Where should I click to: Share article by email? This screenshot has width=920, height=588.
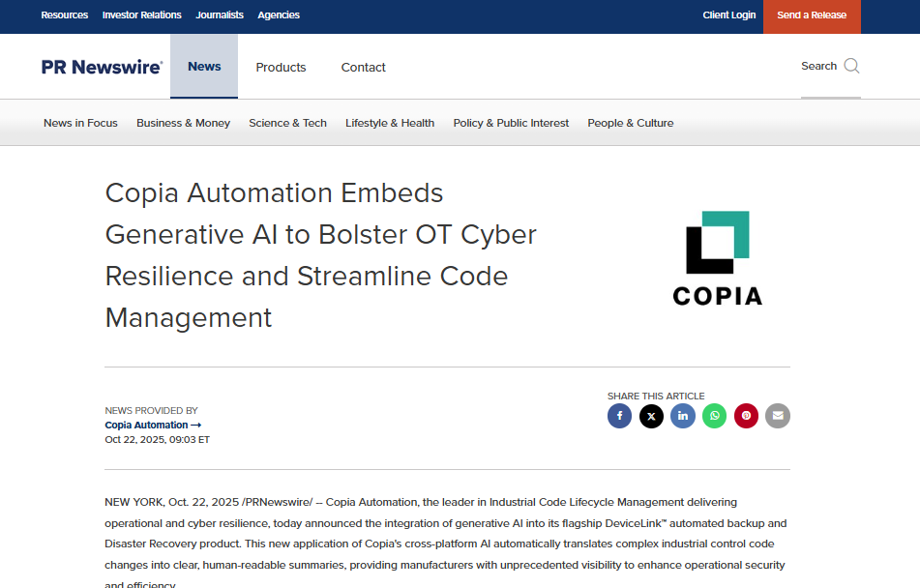pyautogui.click(x=778, y=416)
